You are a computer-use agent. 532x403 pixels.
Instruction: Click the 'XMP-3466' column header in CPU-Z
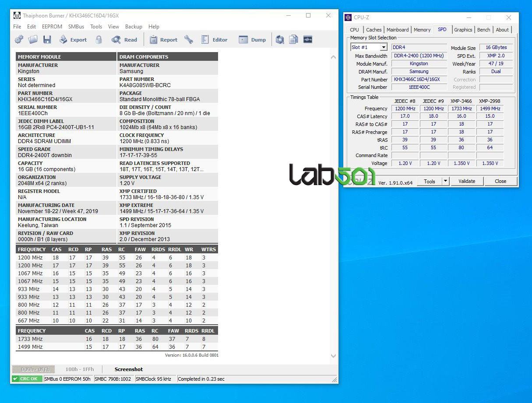(x=461, y=101)
